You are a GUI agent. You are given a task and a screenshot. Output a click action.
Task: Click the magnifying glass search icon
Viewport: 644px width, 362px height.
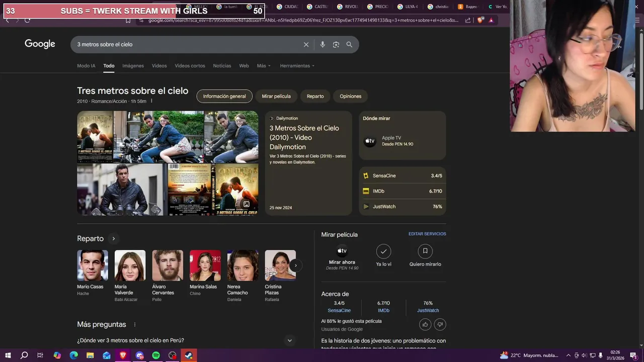coord(349,44)
